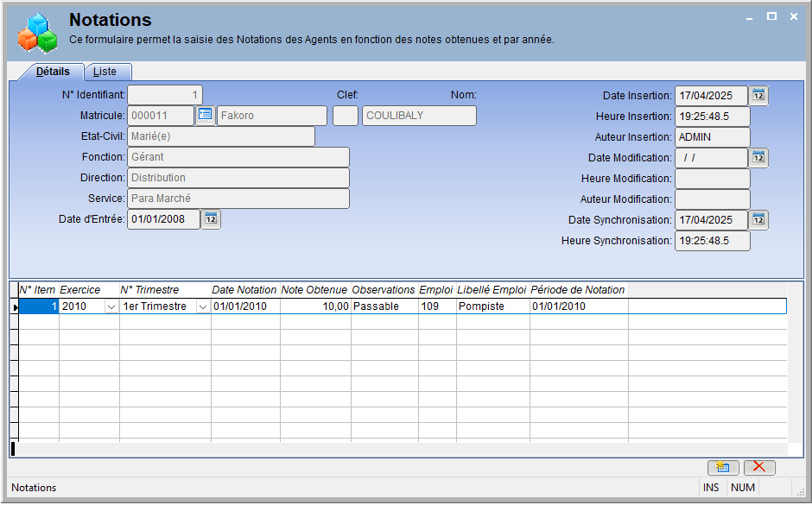Open calendar picker for Date d'Entrée
Image resolution: width=812 pixels, height=505 pixels.
click(x=210, y=219)
